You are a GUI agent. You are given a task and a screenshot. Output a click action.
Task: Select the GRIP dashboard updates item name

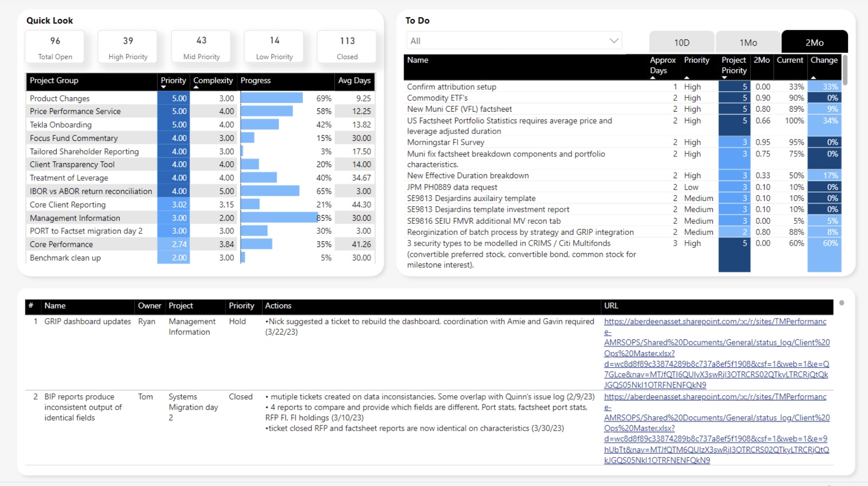[x=87, y=321]
